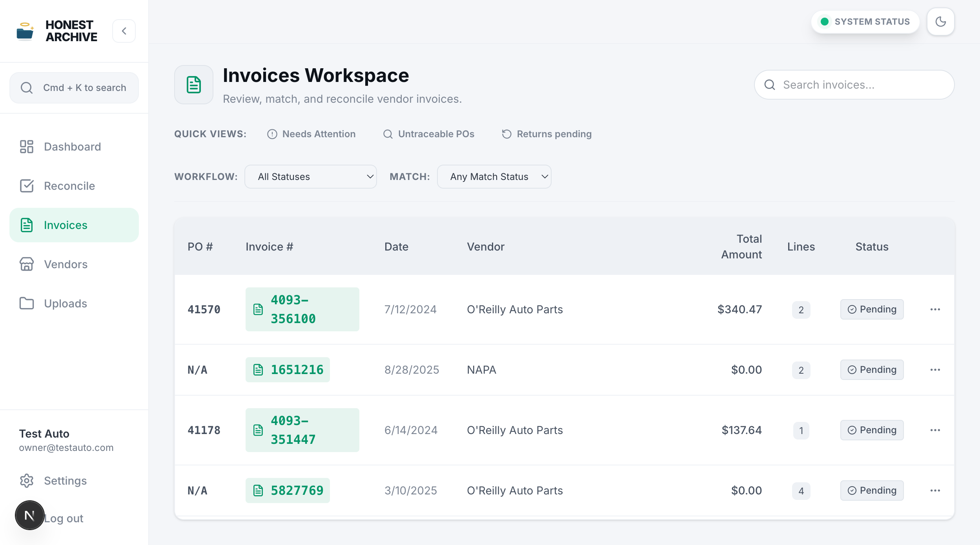Screen dimensions: 980x545
Task: Apply the Untraceable POs quick view
Action: 428,134
